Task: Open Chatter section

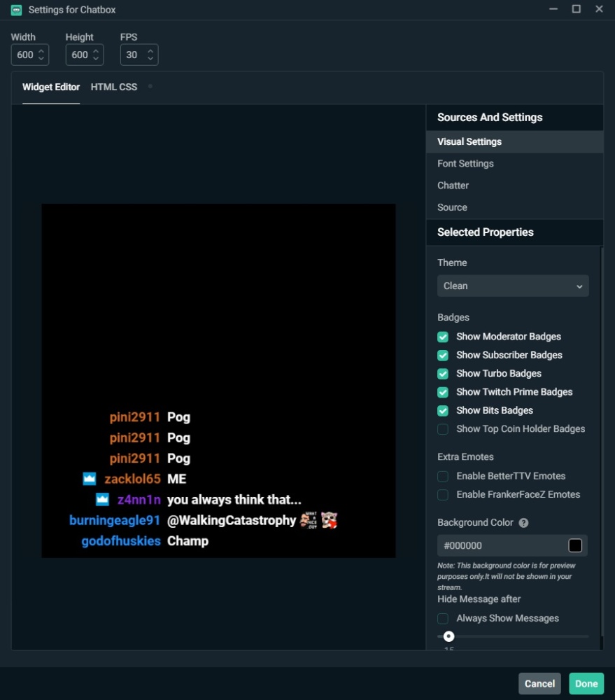Action: tap(514, 185)
